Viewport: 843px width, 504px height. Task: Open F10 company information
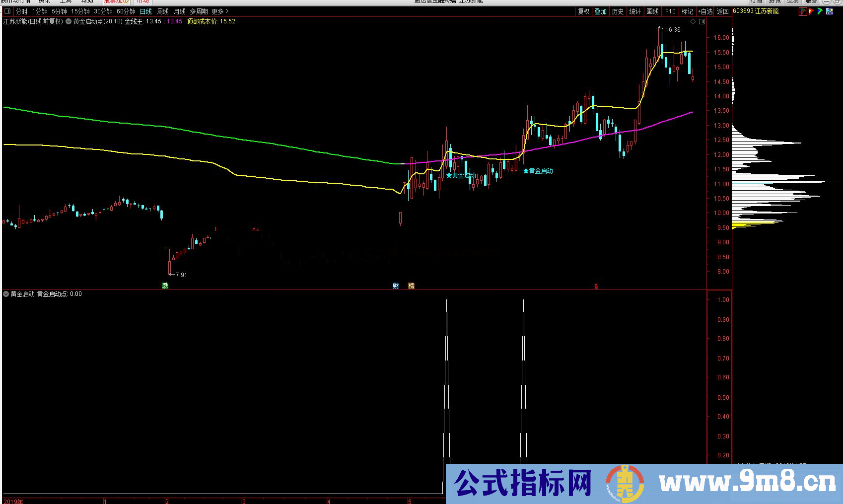[x=670, y=11]
